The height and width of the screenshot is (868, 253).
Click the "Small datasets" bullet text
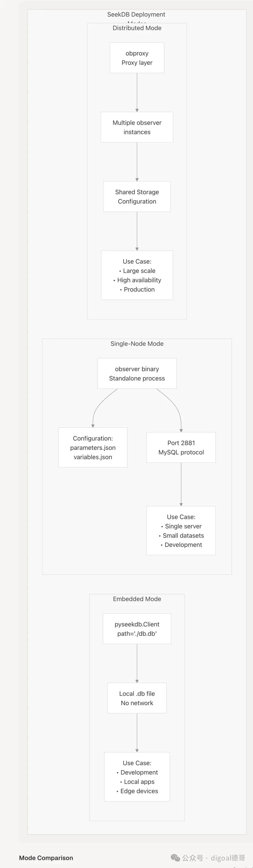[x=183, y=535]
